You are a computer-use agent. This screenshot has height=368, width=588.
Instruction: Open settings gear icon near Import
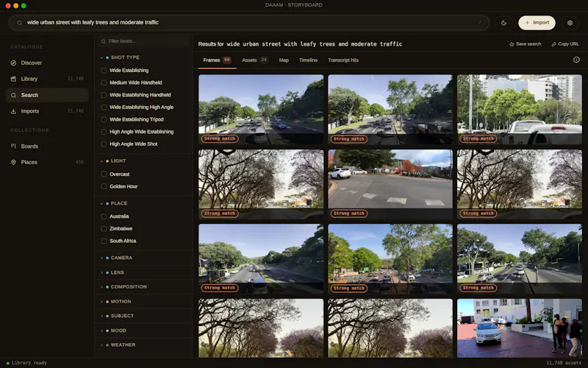pyautogui.click(x=570, y=23)
